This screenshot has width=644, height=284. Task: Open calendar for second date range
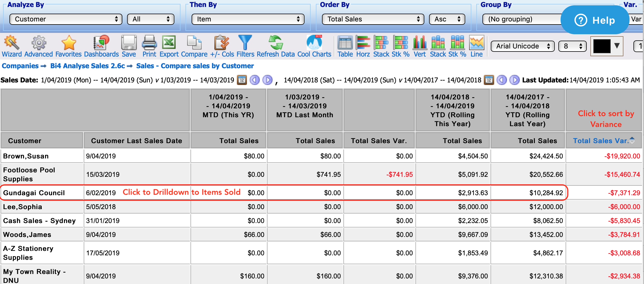[x=489, y=80]
